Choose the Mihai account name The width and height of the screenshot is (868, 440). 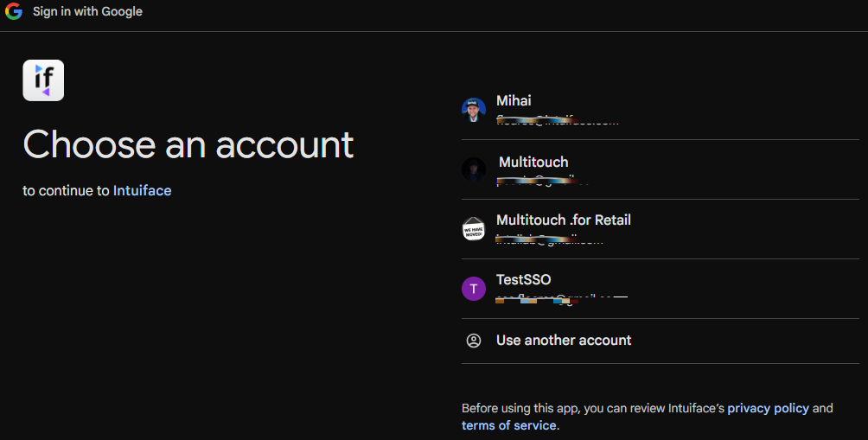pyautogui.click(x=514, y=101)
